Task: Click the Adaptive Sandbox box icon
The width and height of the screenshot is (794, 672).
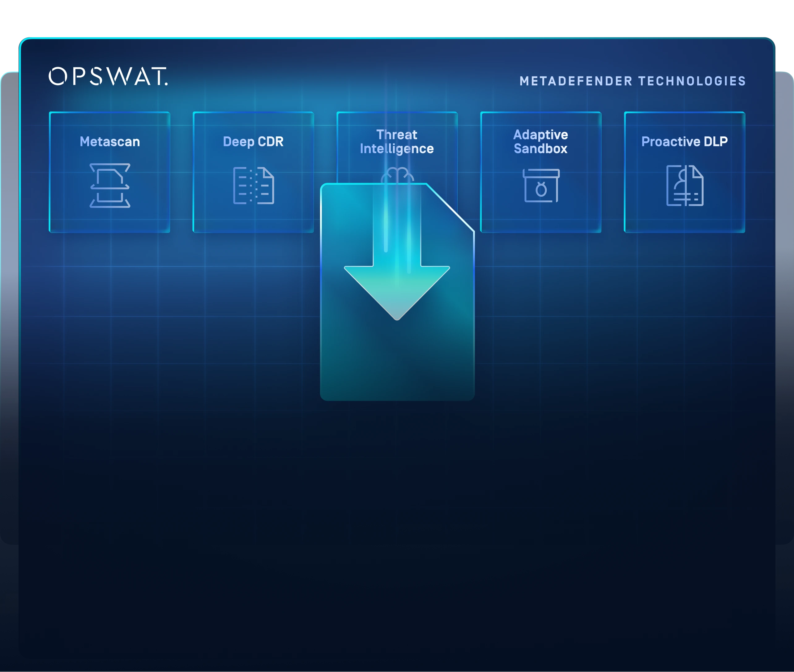Action: [541, 186]
